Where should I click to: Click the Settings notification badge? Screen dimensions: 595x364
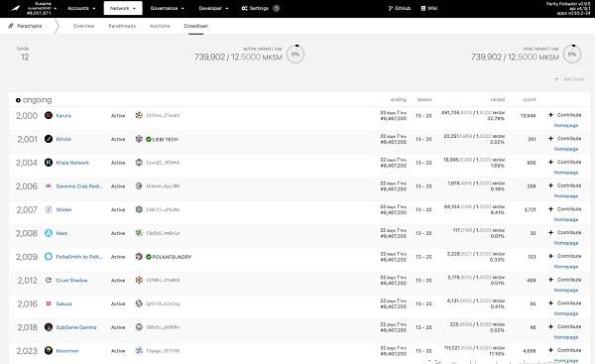[x=277, y=8]
